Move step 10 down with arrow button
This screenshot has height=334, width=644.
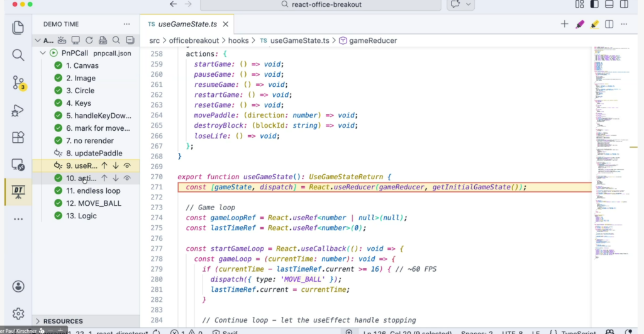click(x=116, y=178)
